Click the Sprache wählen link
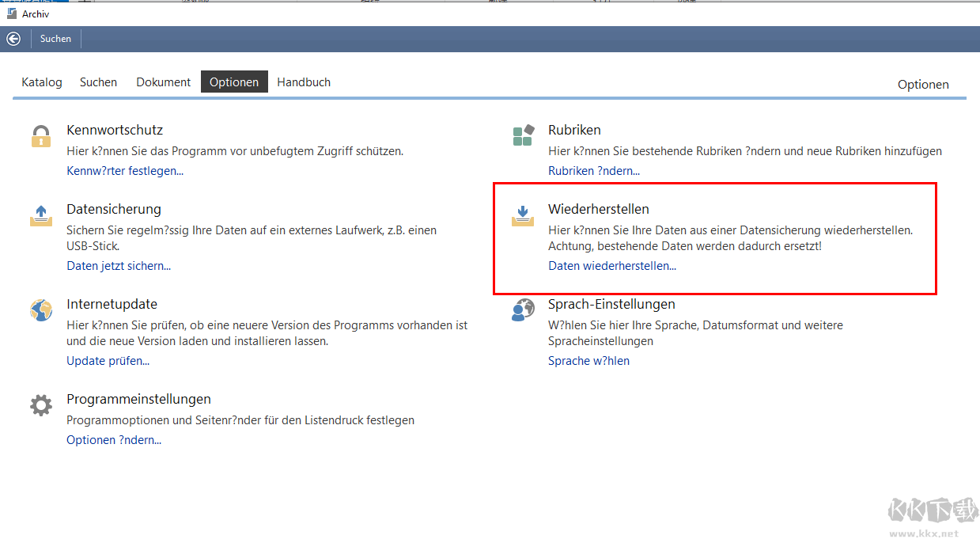 [588, 361]
